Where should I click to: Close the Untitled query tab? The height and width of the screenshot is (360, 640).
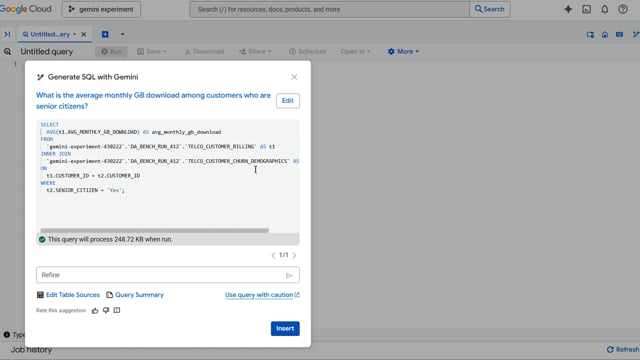pos(84,34)
